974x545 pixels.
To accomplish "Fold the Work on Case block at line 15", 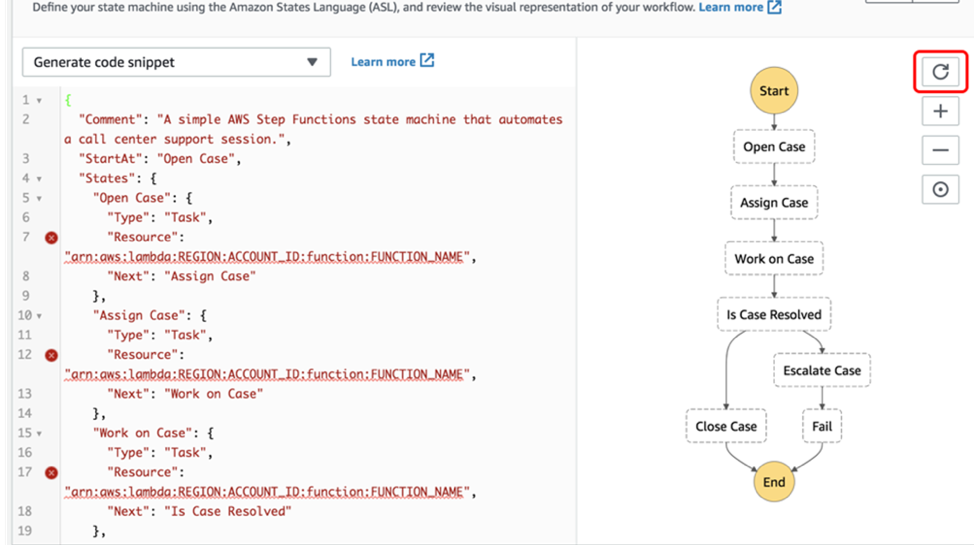I will [x=39, y=433].
